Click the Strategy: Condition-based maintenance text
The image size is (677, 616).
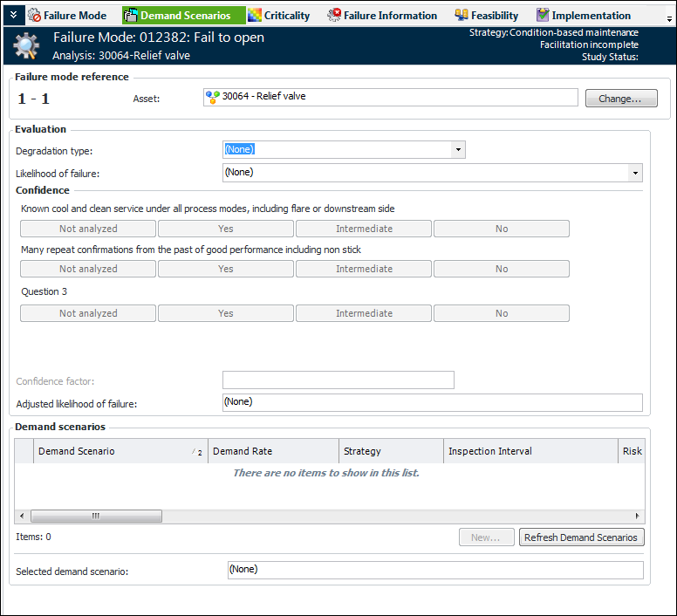coord(553,32)
